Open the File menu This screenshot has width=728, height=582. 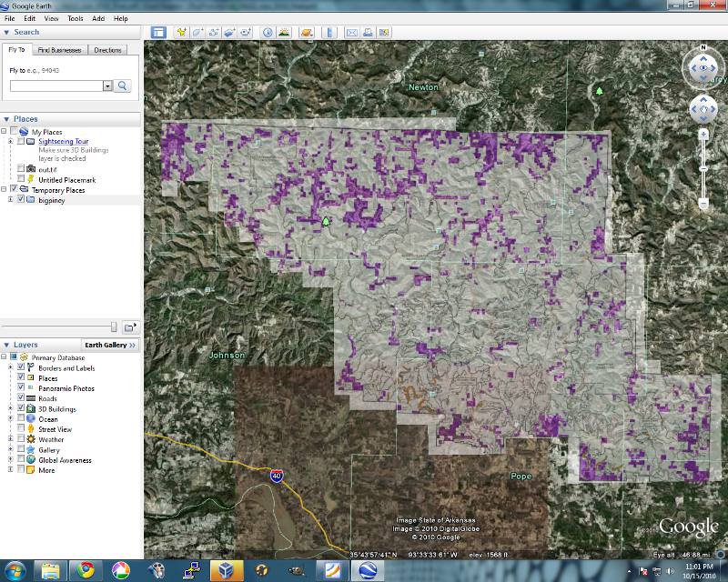click(10, 18)
